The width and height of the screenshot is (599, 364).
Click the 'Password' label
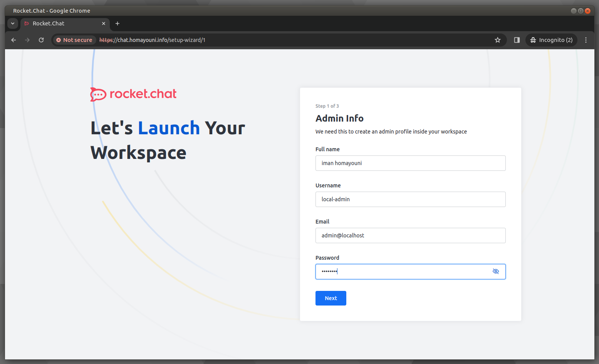[327, 258]
